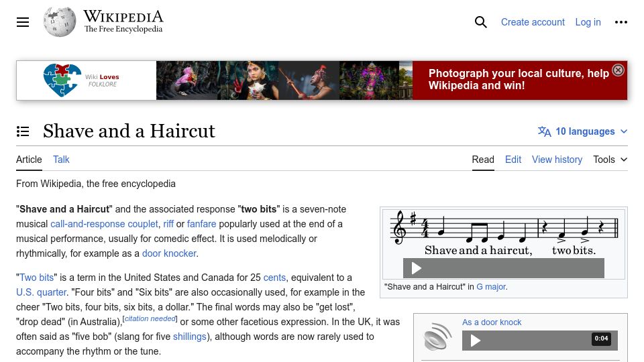Follow the shillings link
The height and width of the screenshot is (362, 644).
[189, 337]
